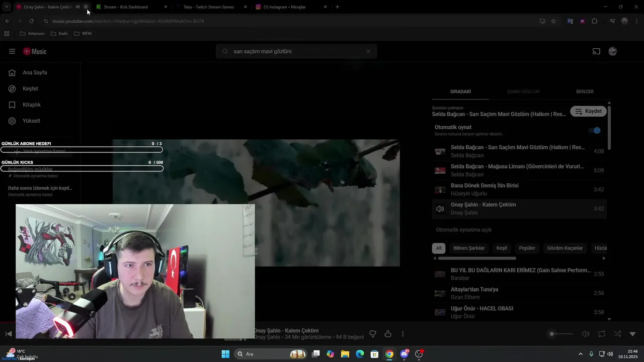Click the YouTube Music logo
Screen dimensions: 644x362
35,51
